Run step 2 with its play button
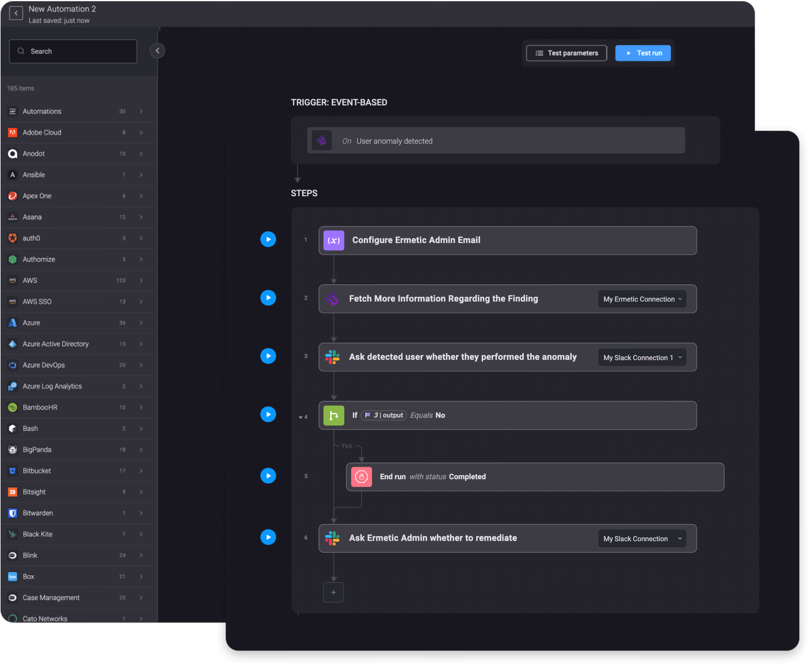The height and width of the screenshot is (667, 812). 269,298
